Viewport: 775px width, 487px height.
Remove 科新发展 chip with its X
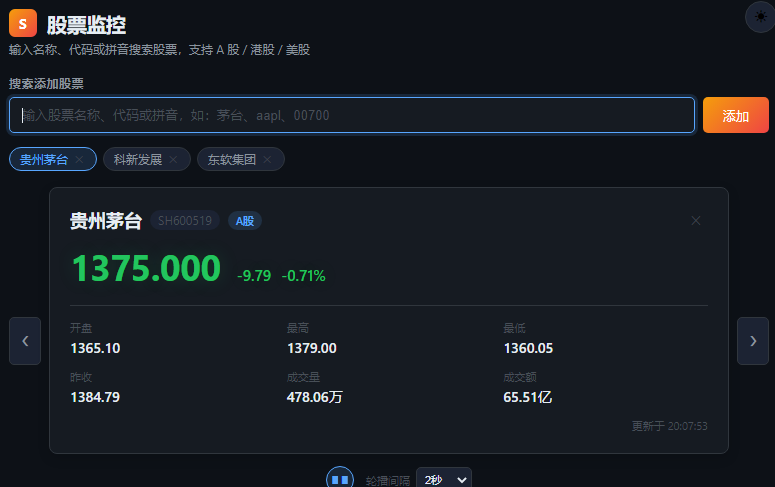click(x=173, y=159)
